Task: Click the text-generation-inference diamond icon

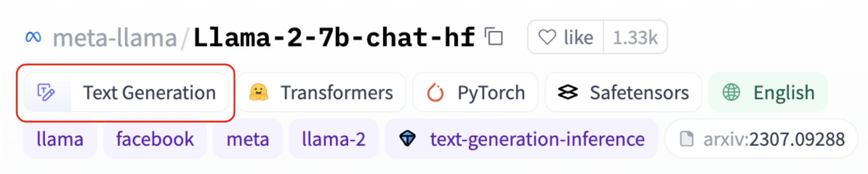Action: coord(408,139)
